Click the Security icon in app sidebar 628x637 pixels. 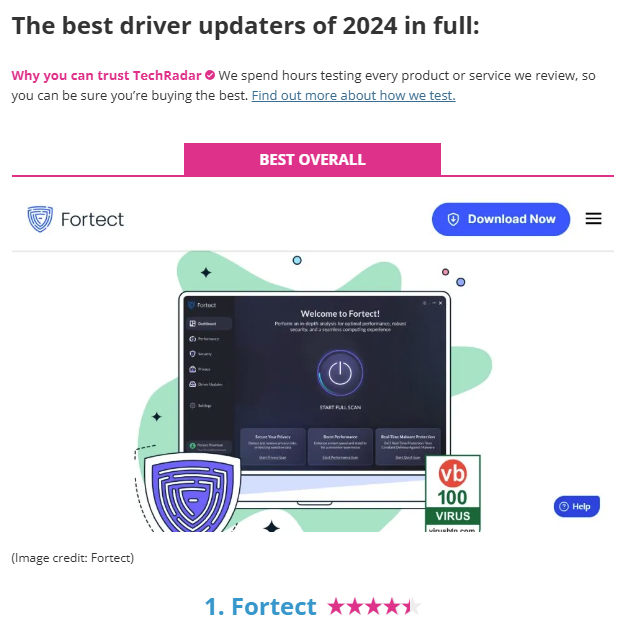193,354
